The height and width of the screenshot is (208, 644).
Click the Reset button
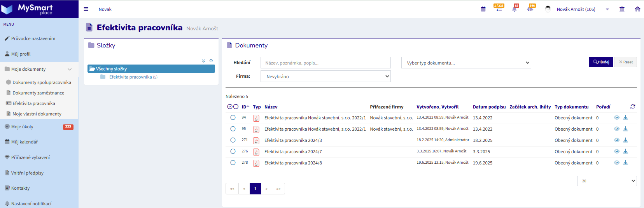(x=626, y=62)
